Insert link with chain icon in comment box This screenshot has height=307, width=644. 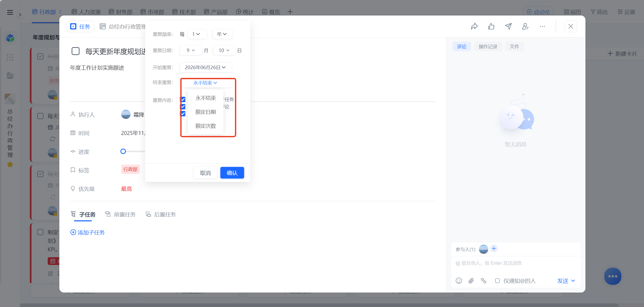pos(484,281)
